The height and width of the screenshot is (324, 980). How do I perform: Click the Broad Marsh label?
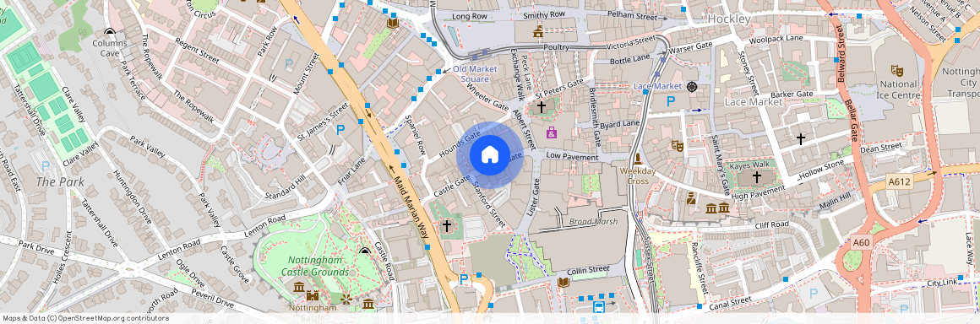tap(593, 222)
